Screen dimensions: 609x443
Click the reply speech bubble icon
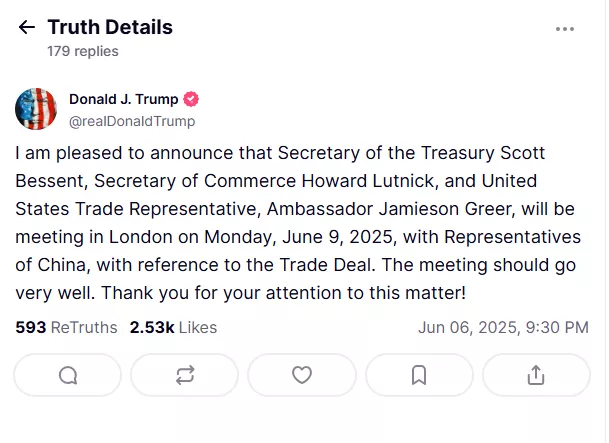coord(68,375)
